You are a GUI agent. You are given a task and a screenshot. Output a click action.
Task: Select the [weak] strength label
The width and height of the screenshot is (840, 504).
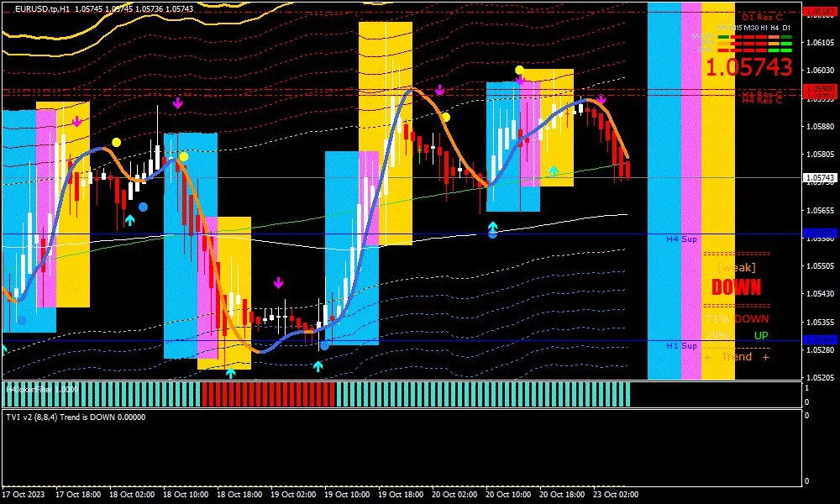point(737,267)
